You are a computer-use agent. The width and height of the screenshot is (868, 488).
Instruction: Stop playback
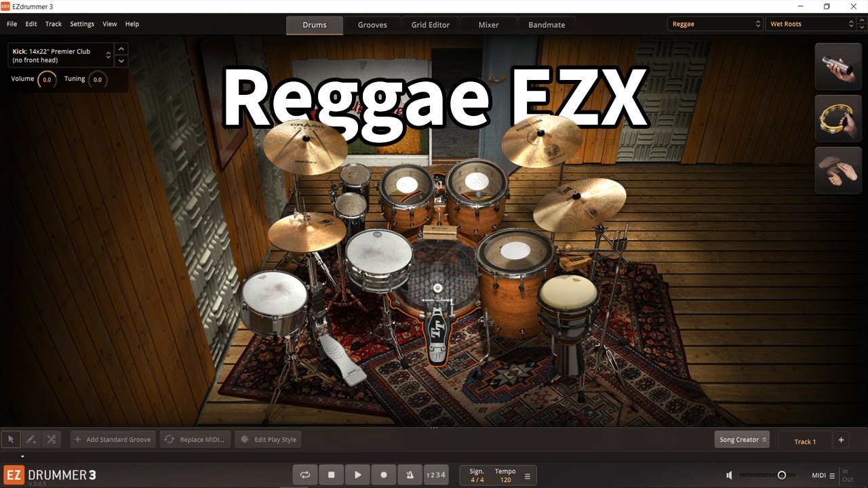click(x=331, y=475)
